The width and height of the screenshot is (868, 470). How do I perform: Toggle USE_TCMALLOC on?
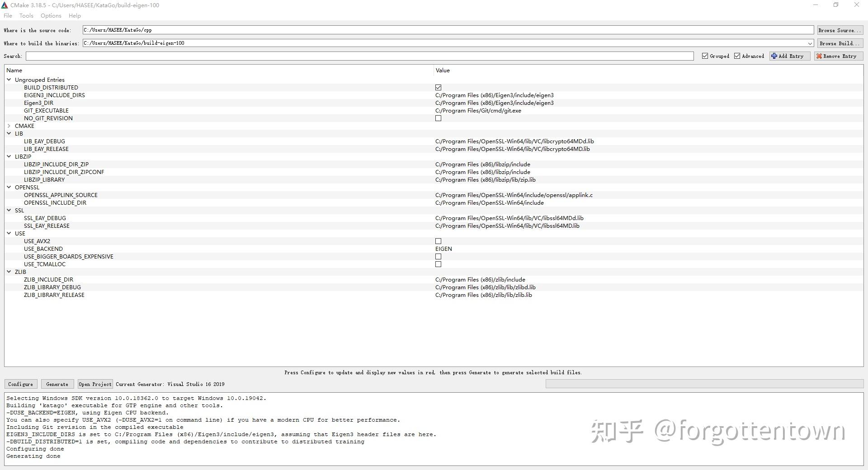click(x=438, y=264)
